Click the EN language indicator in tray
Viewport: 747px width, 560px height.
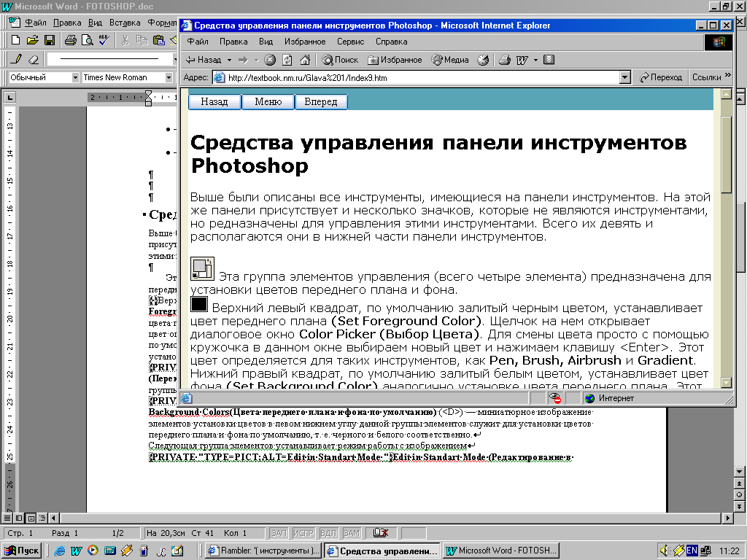pos(692,551)
